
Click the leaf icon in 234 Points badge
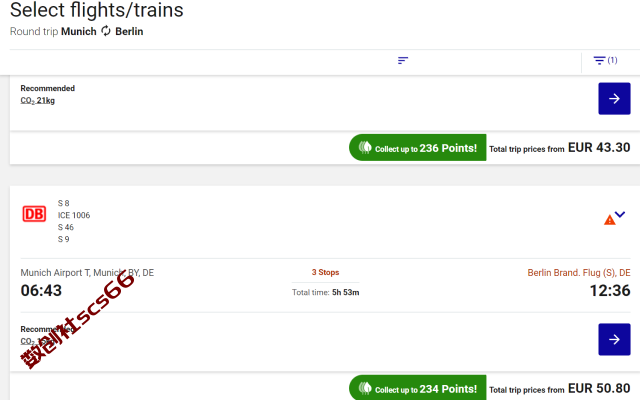[x=365, y=388]
